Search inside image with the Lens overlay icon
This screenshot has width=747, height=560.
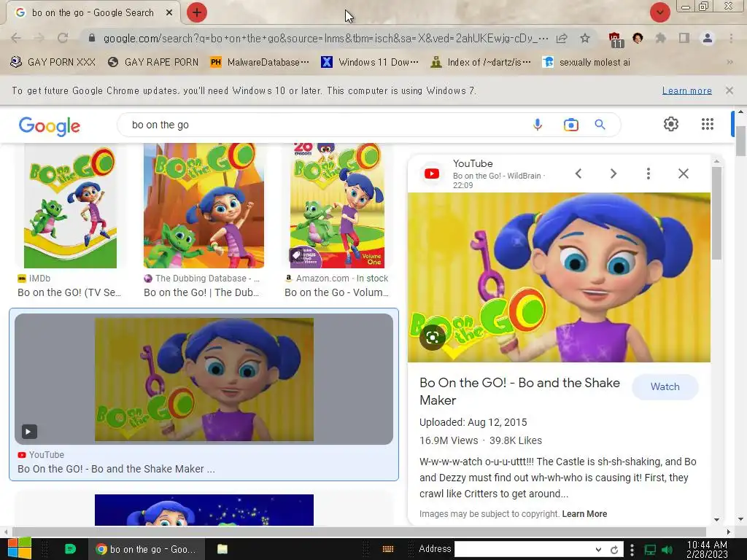coord(432,338)
